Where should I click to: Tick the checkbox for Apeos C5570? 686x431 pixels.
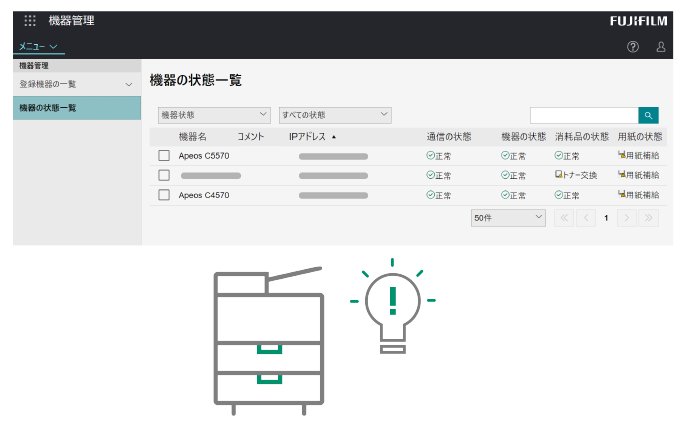click(164, 155)
